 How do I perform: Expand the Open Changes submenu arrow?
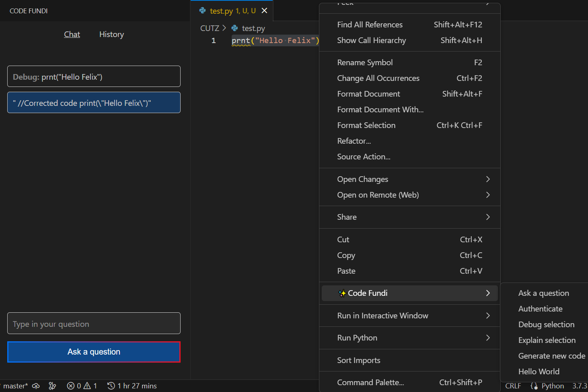click(488, 179)
